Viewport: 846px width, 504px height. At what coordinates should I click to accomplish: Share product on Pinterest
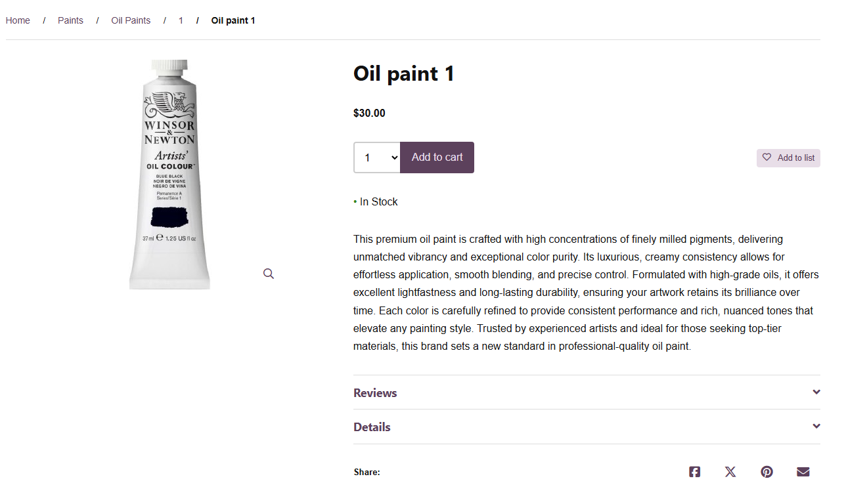(767, 472)
